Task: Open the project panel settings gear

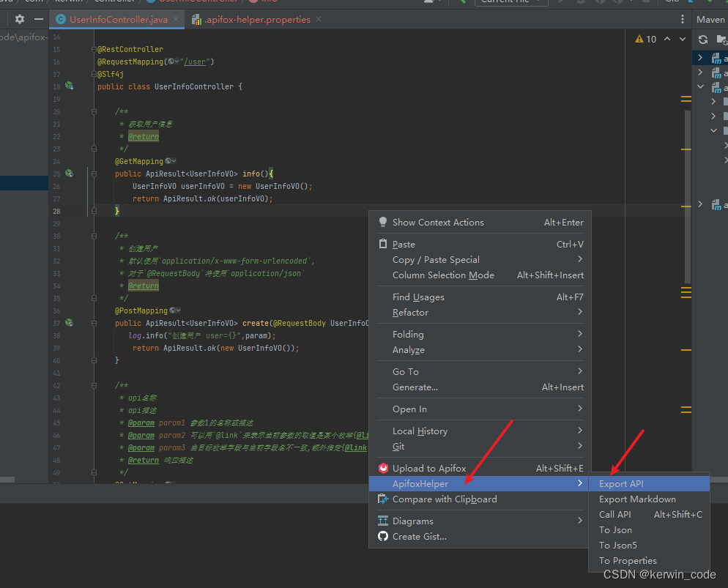Action: [x=20, y=19]
